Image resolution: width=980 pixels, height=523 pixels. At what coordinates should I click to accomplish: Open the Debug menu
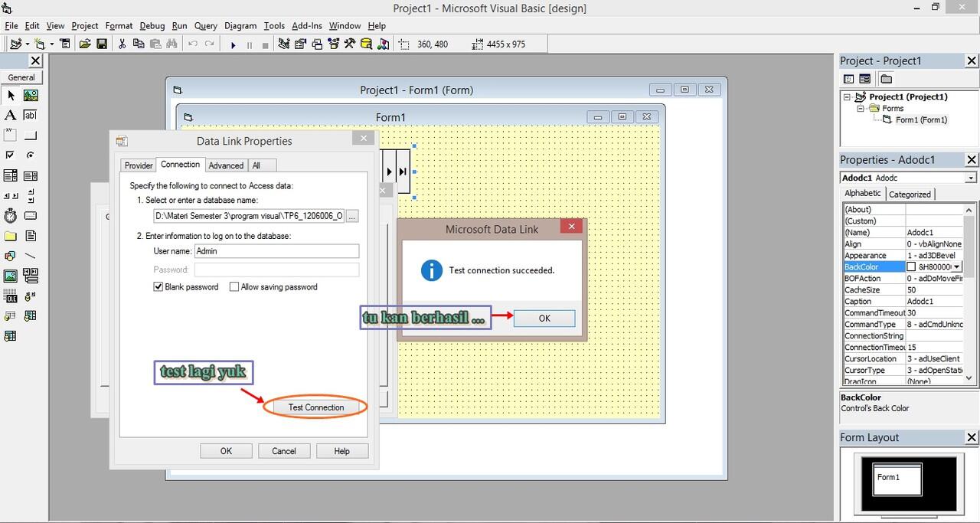click(152, 25)
